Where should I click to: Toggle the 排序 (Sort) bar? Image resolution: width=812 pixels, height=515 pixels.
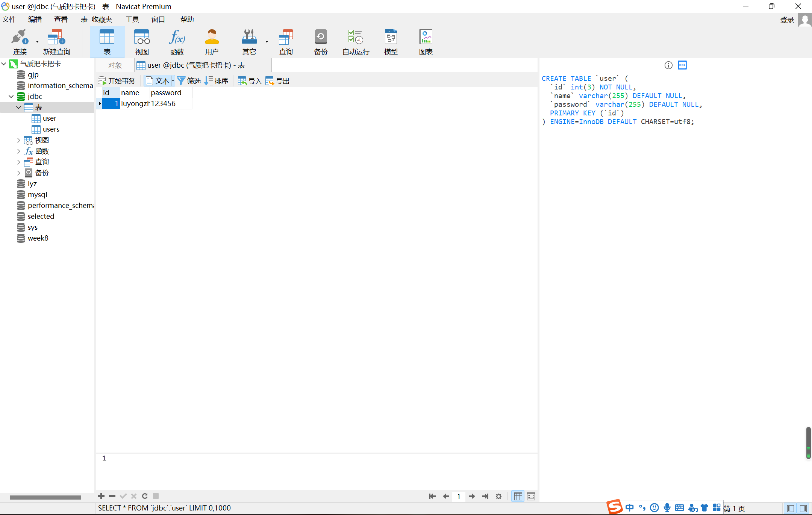pos(217,80)
